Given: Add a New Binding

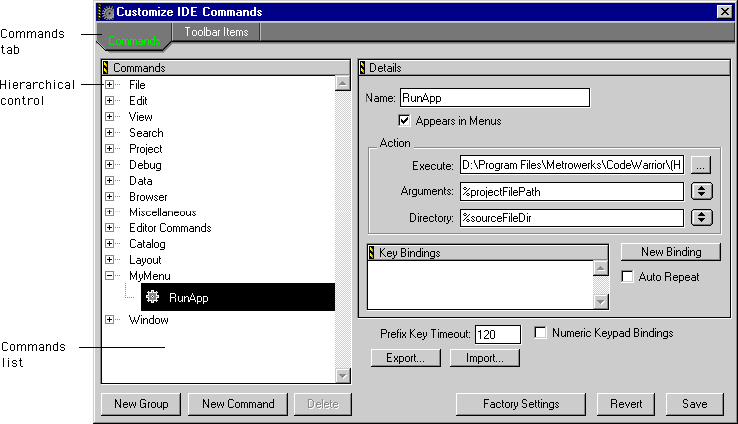Looking at the screenshot, I should pos(671,252).
